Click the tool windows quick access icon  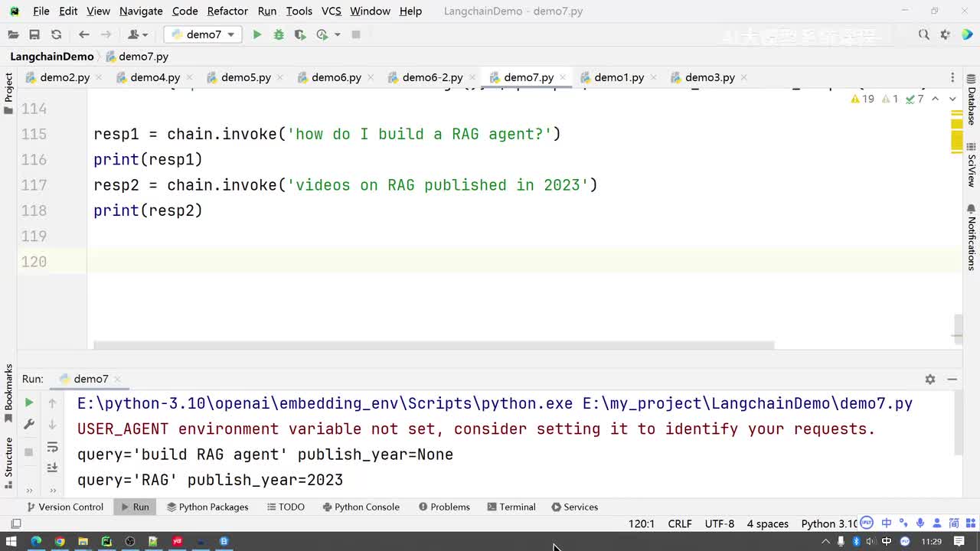pos(15,524)
